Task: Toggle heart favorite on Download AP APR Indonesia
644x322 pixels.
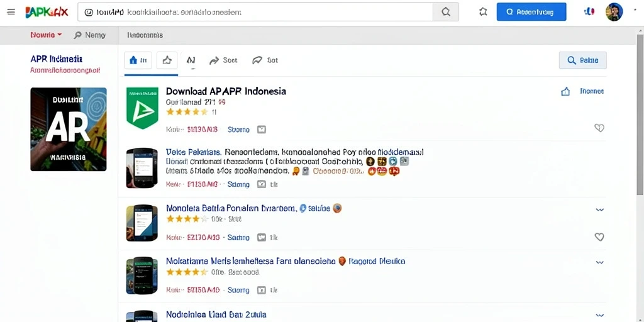Action: 599,128
